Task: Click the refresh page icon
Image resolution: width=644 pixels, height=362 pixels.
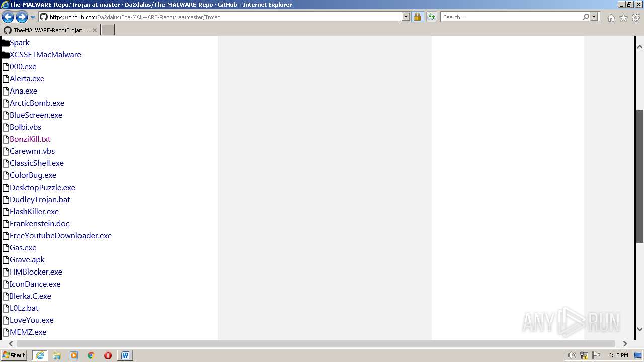Action: pos(431,17)
